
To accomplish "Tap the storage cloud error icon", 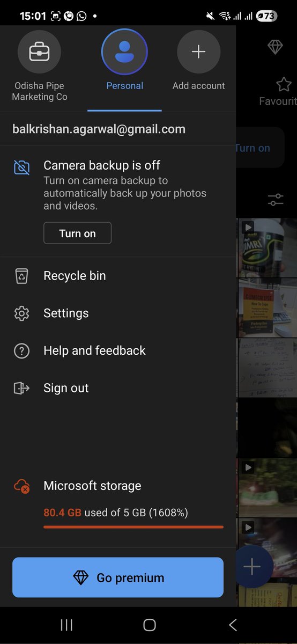I will [x=21, y=486].
